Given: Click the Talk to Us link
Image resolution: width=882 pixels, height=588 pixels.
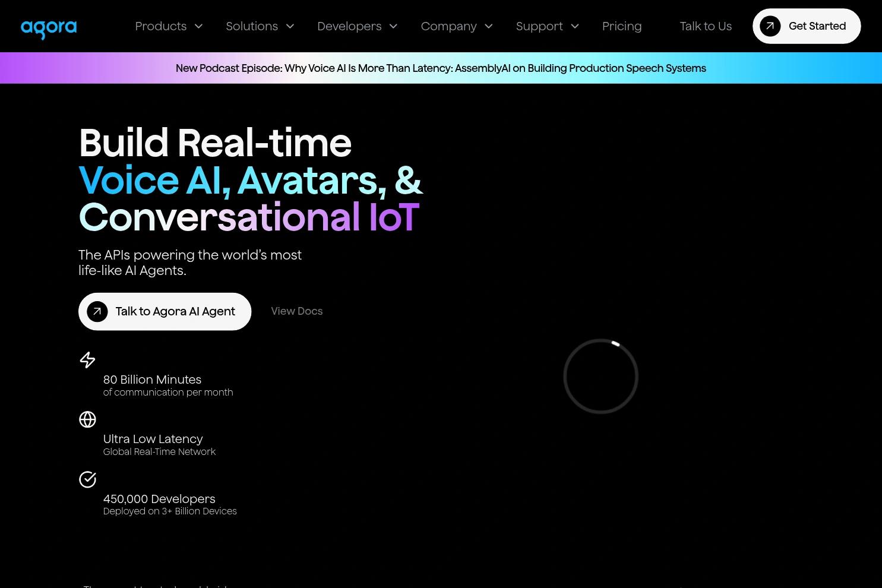Looking at the screenshot, I should (x=706, y=26).
